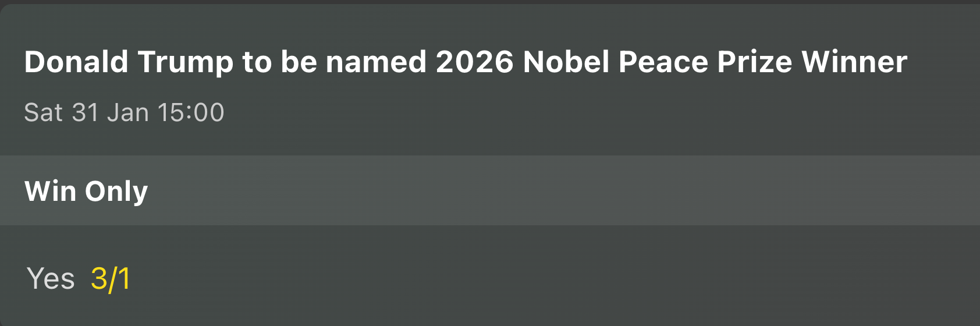The width and height of the screenshot is (980, 326).
Task: Collapse the Win Only market header
Action: [x=490, y=190]
